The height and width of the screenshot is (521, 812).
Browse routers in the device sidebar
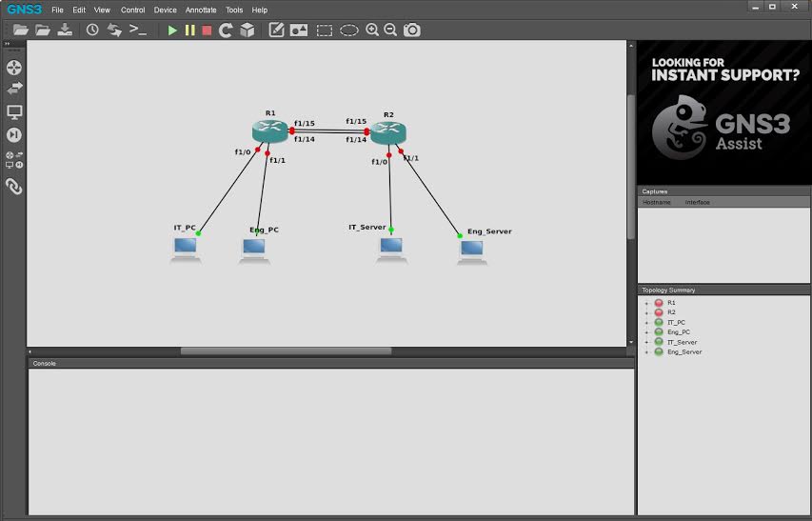pos(14,68)
